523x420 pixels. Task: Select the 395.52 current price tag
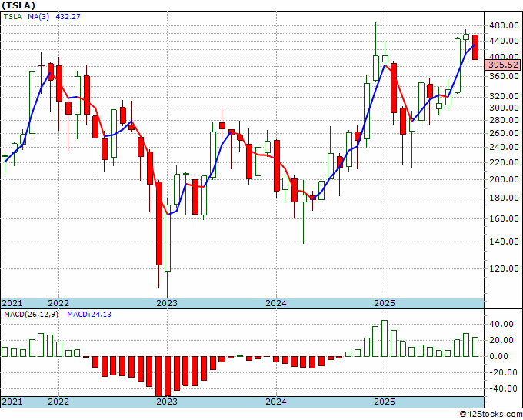[x=503, y=65]
